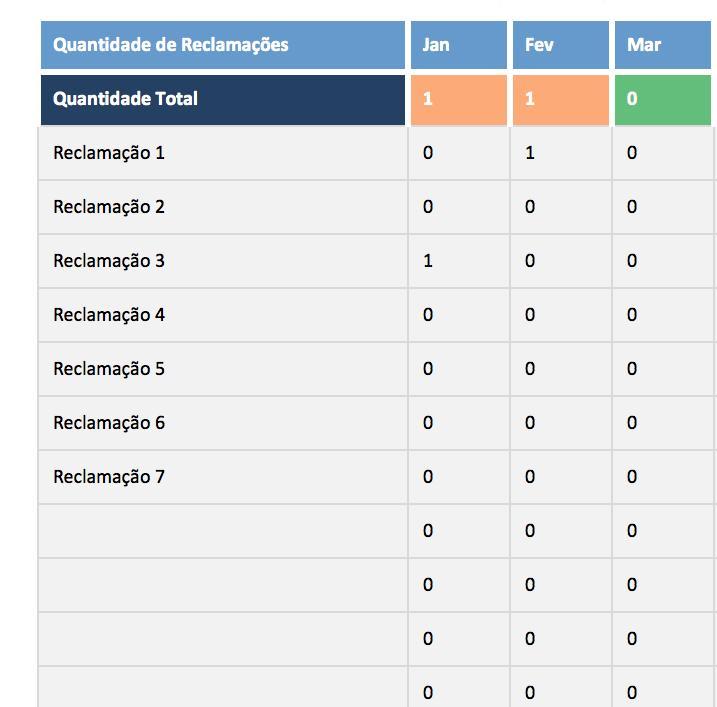Click the orange Jan total cell
717x707 pixels.
[x=458, y=99]
